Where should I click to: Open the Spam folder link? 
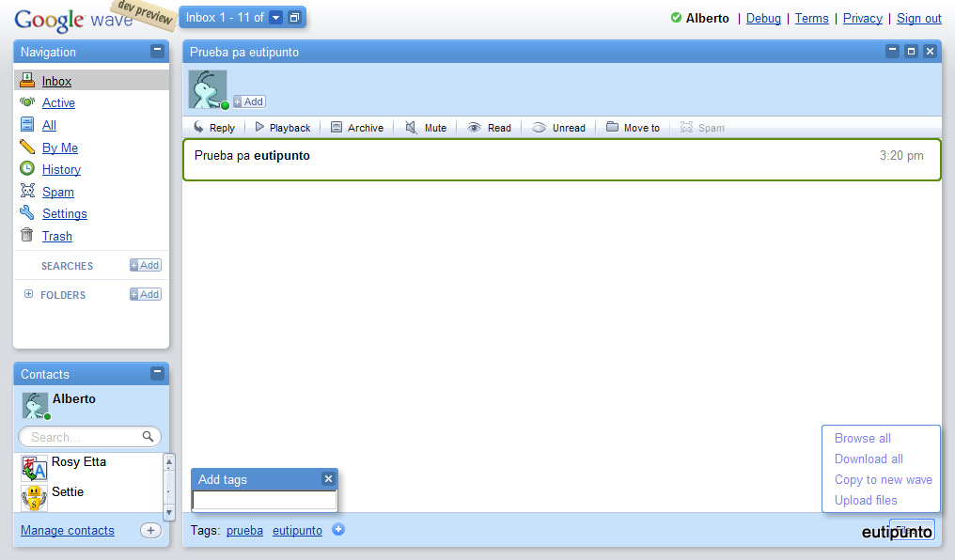(x=58, y=193)
